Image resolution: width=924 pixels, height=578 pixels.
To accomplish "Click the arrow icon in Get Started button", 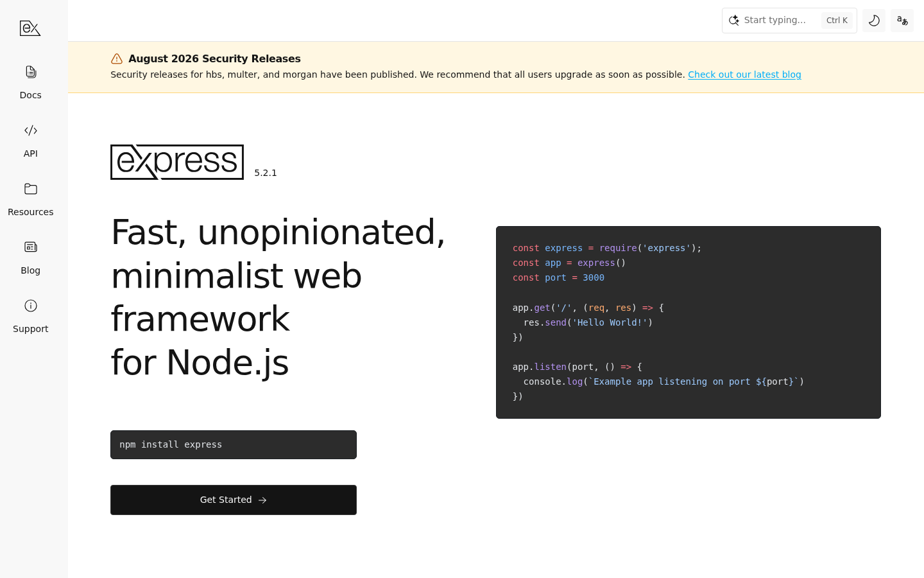I will coord(262,500).
